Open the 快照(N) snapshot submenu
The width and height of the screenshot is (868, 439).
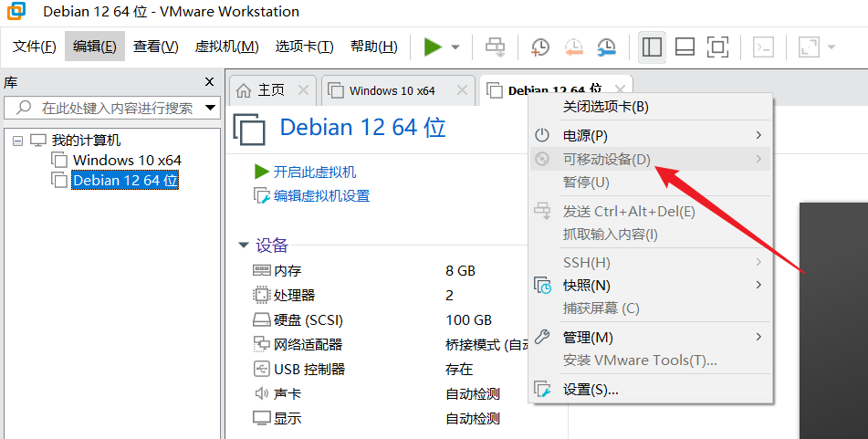pos(651,285)
